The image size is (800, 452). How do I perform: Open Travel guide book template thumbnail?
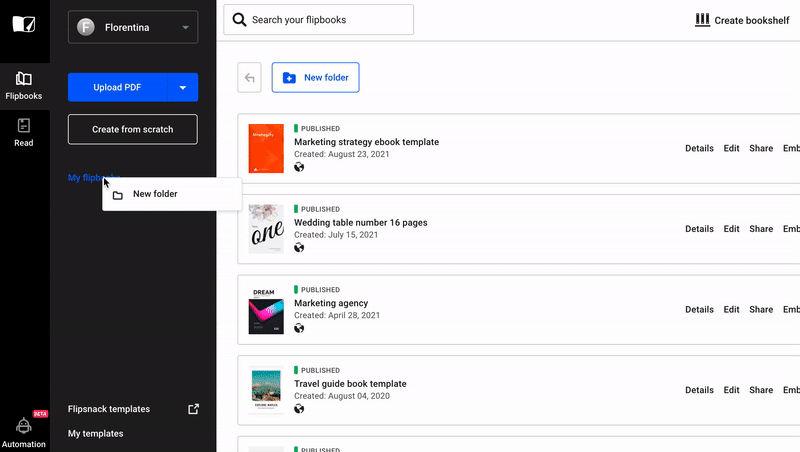coord(266,390)
